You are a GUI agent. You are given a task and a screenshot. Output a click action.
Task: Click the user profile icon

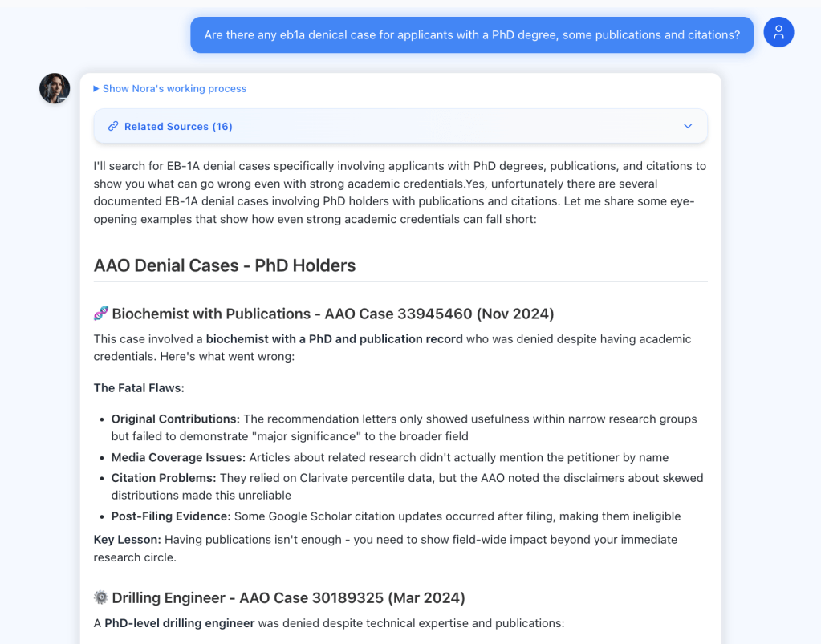[778, 32]
